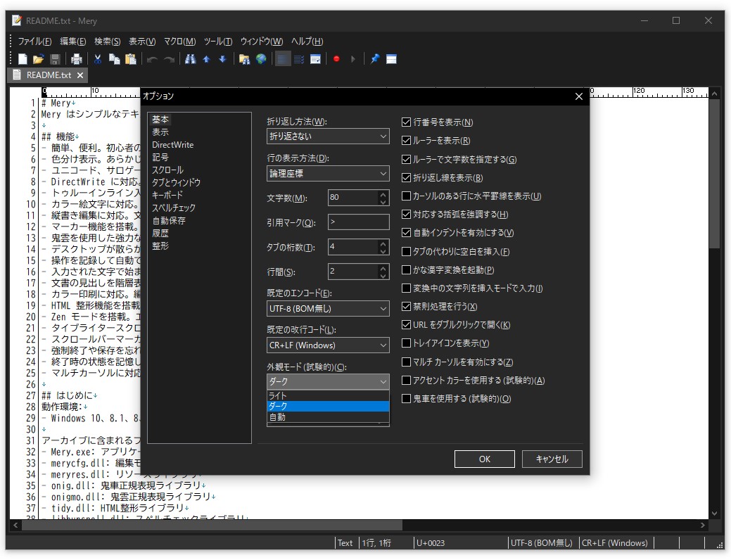The image size is (731, 560).
Task: Click the Open folder toolbar icon
Action: point(38,59)
